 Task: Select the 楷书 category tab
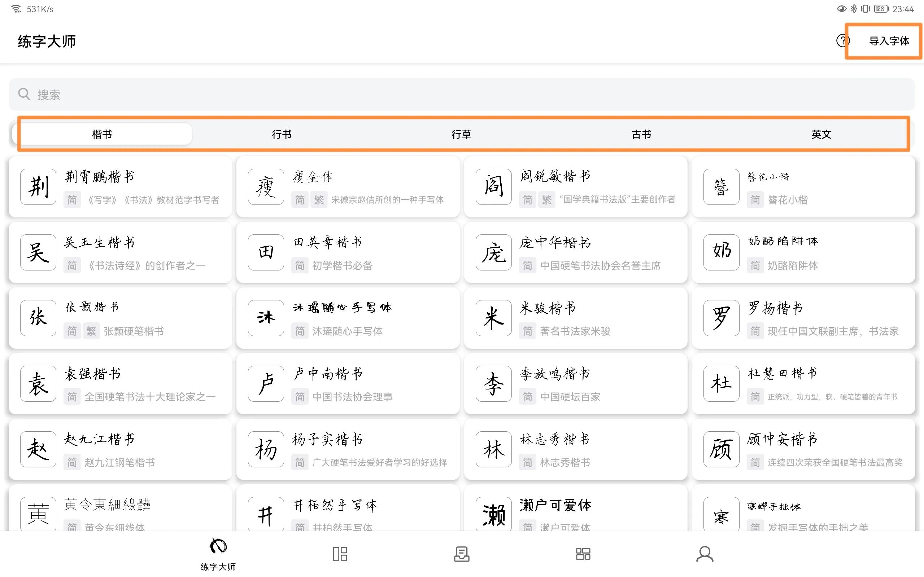pyautogui.click(x=105, y=133)
